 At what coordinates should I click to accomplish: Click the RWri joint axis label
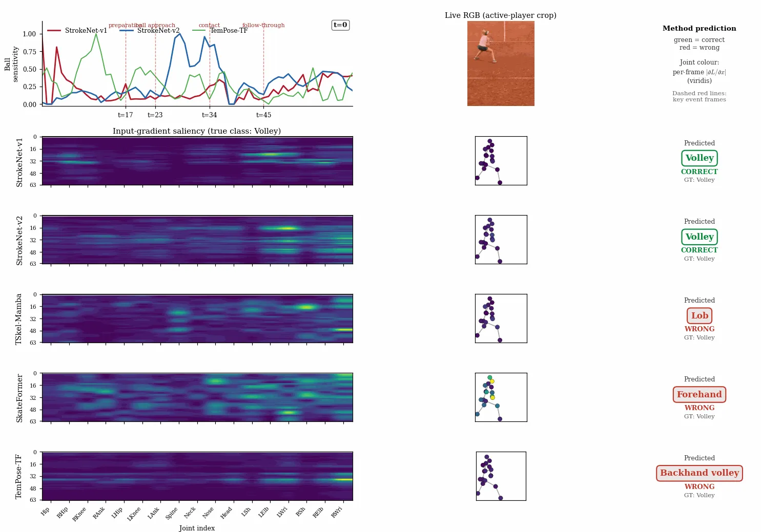coord(337,512)
